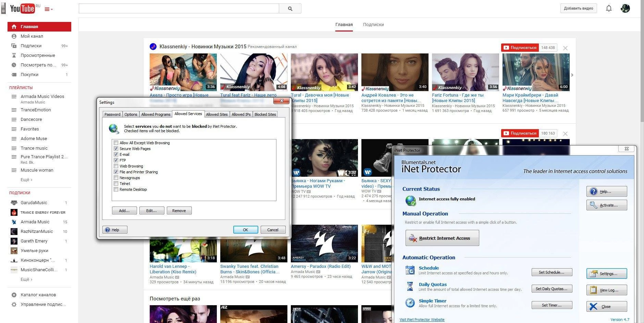
Task: Switch to Password tab in Settings
Action: 112,114
